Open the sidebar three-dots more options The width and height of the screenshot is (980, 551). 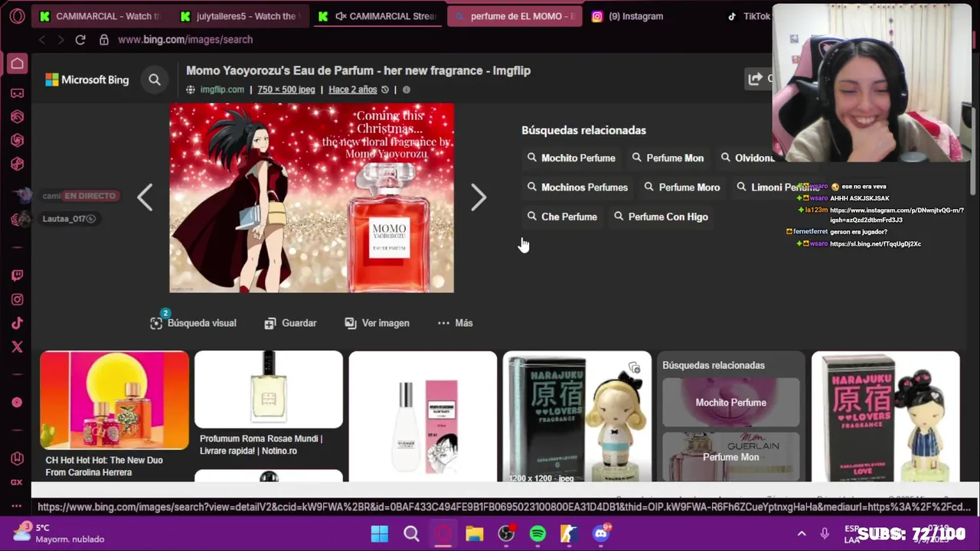pyautogui.click(x=17, y=506)
